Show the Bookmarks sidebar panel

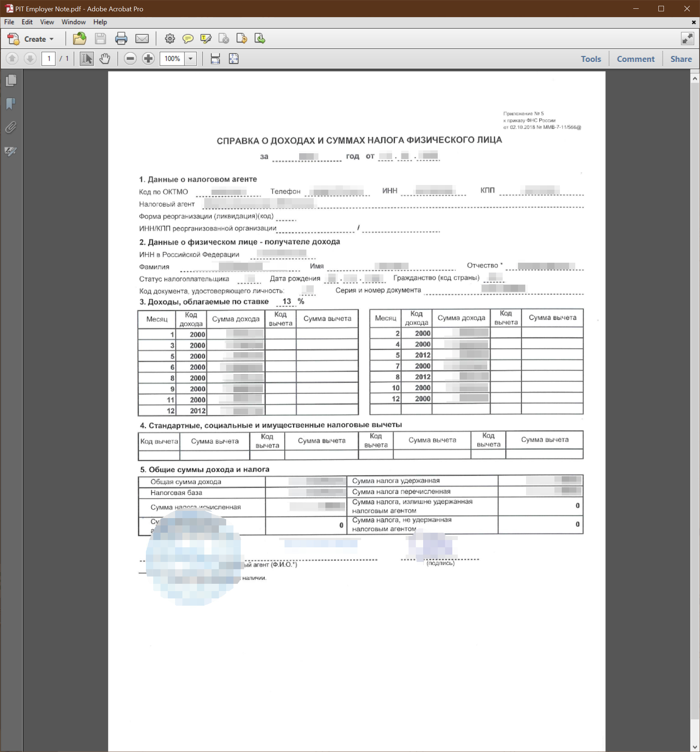point(11,104)
